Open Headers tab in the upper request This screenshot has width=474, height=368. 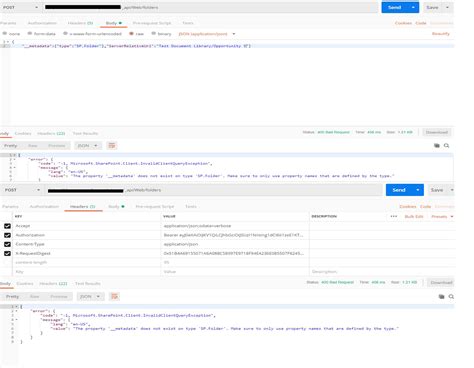coord(80,23)
